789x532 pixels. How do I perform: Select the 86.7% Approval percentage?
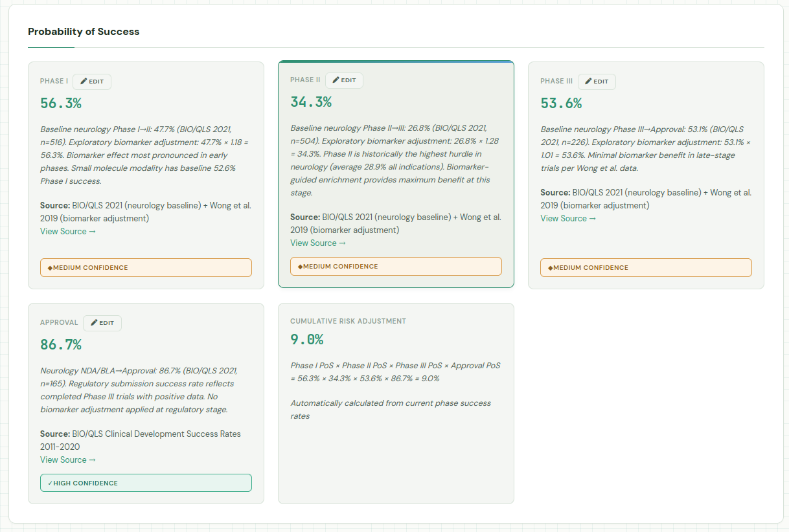tap(61, 345)
